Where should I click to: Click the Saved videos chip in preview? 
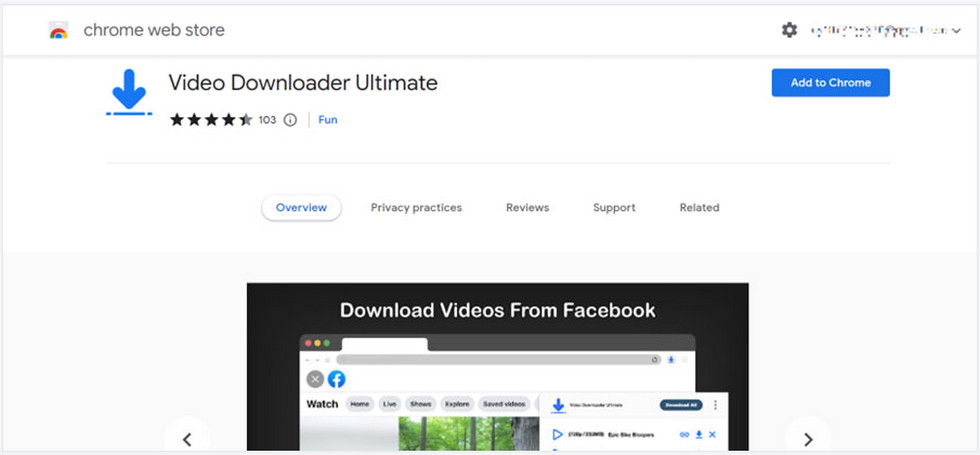pyautogui.click(x=504, y=404)
